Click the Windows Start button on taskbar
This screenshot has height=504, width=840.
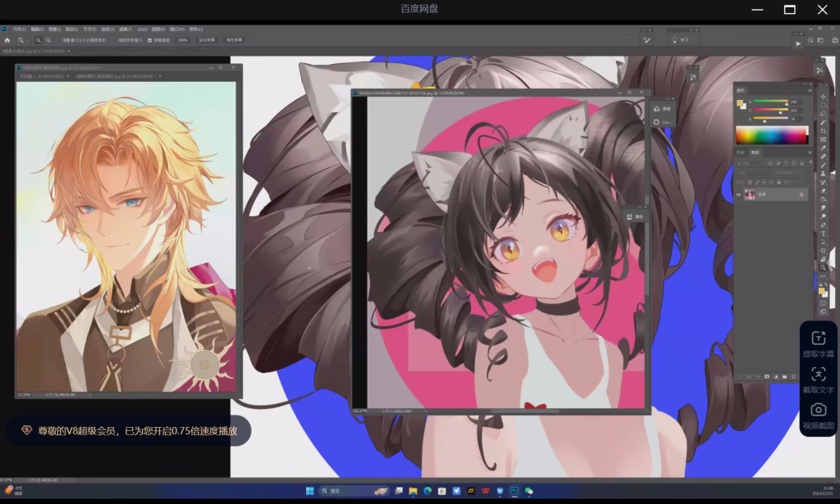coord(309,491)
